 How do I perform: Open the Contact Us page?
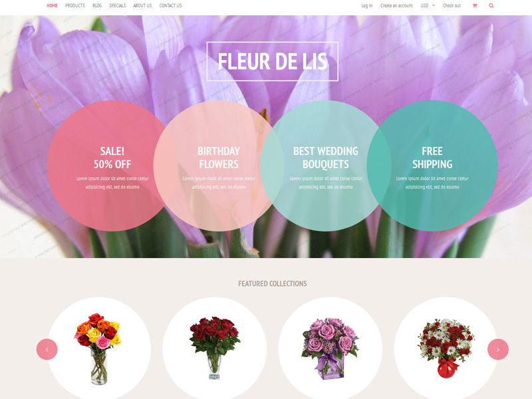[x=170, y=6]
